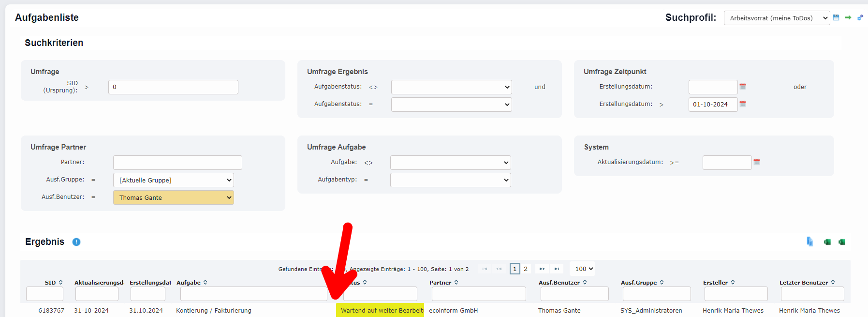
Task: Click the Letzter Benutzer column filter box
Action: click(x=812, y=294)
